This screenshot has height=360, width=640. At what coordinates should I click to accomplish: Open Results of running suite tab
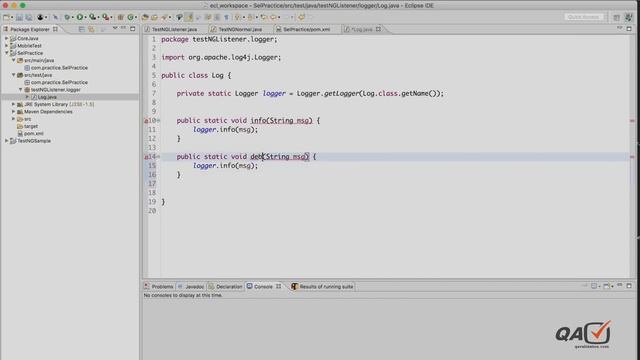point(322,287)
